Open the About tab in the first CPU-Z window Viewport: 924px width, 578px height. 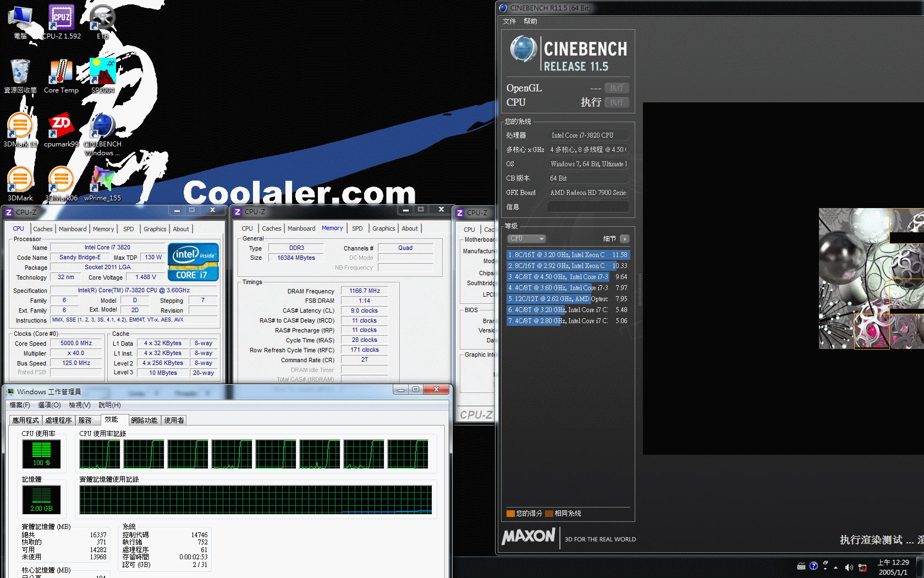click(x=181, y=229)
